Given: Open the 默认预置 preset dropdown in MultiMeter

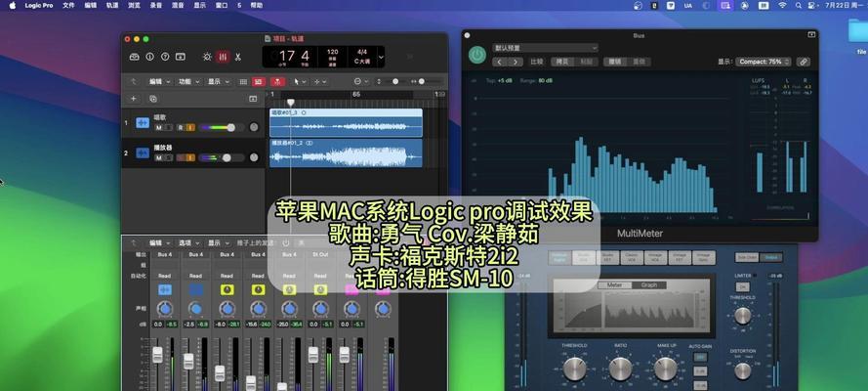Looking at the screenshot, I should click(545, 48).
